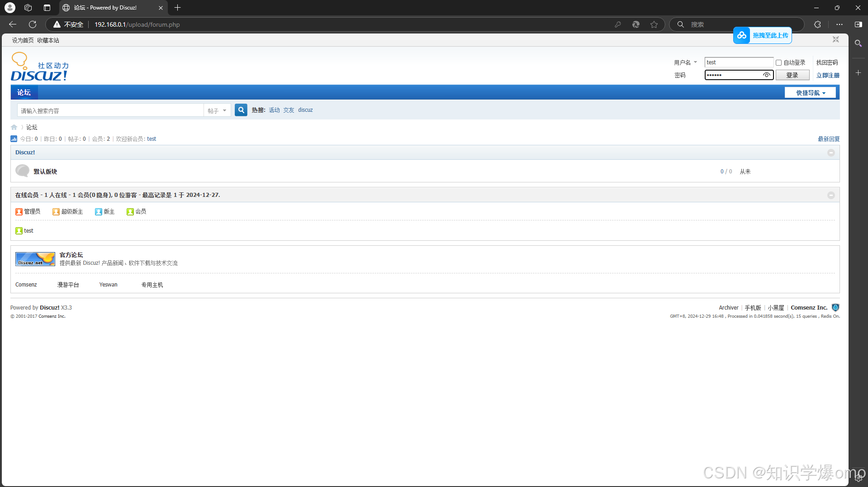The height and width of the screenshot is (487, 868).
Task: Select the 论坛 navigation tab
Action: coord(24,92)
